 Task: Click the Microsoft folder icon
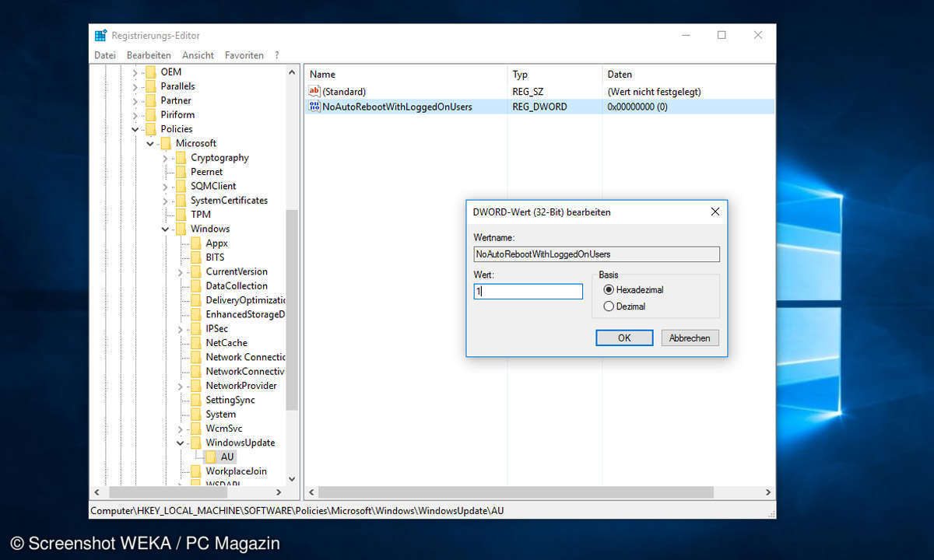[166, 143]
